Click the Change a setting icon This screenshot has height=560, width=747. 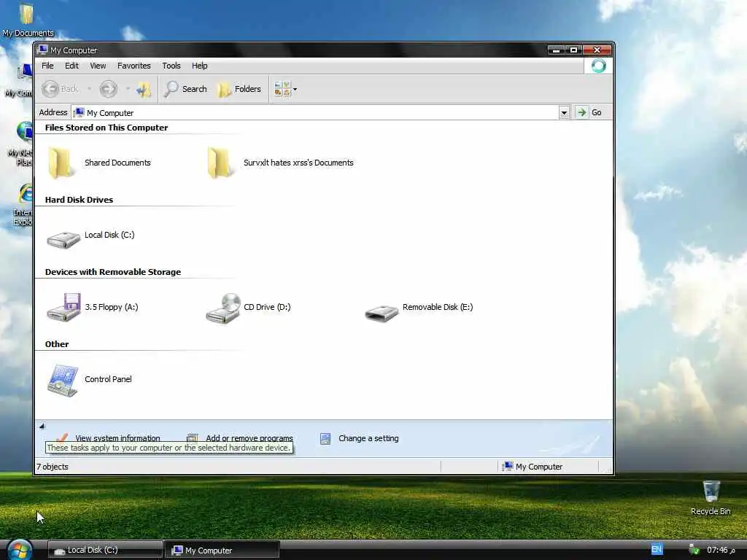tap(325, 438)
